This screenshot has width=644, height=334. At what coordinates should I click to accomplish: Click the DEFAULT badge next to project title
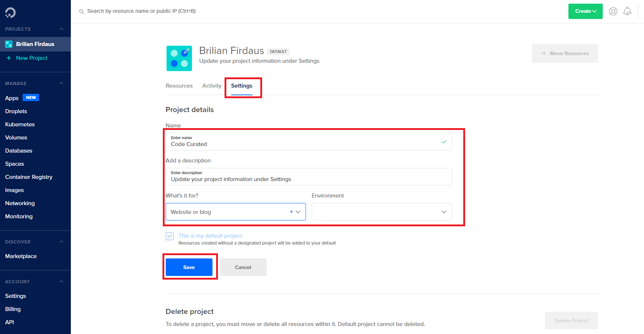[x=278, y=51]
